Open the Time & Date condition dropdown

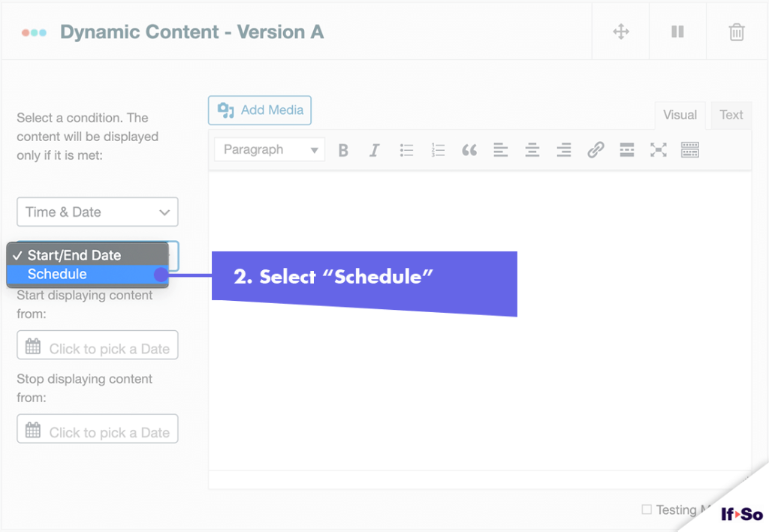coord(98,212)
